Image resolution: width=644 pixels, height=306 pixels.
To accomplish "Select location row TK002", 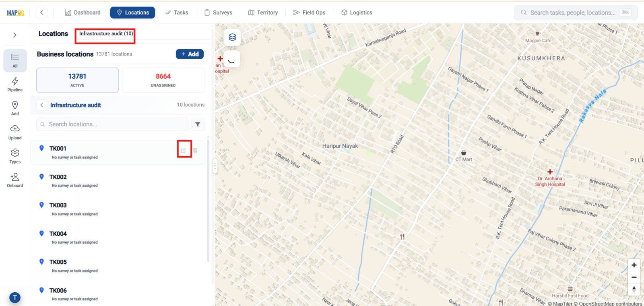I will [118, 181].
